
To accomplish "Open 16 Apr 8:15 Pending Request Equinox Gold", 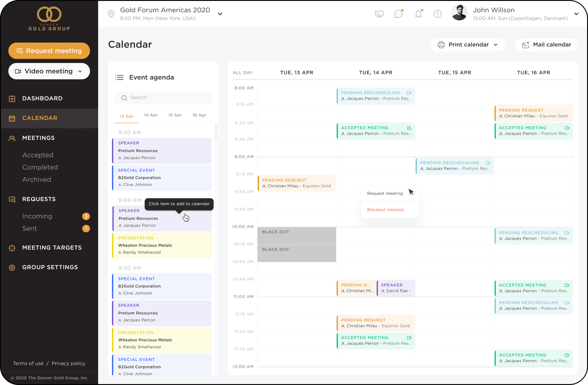I will click(x=533, y=113).
